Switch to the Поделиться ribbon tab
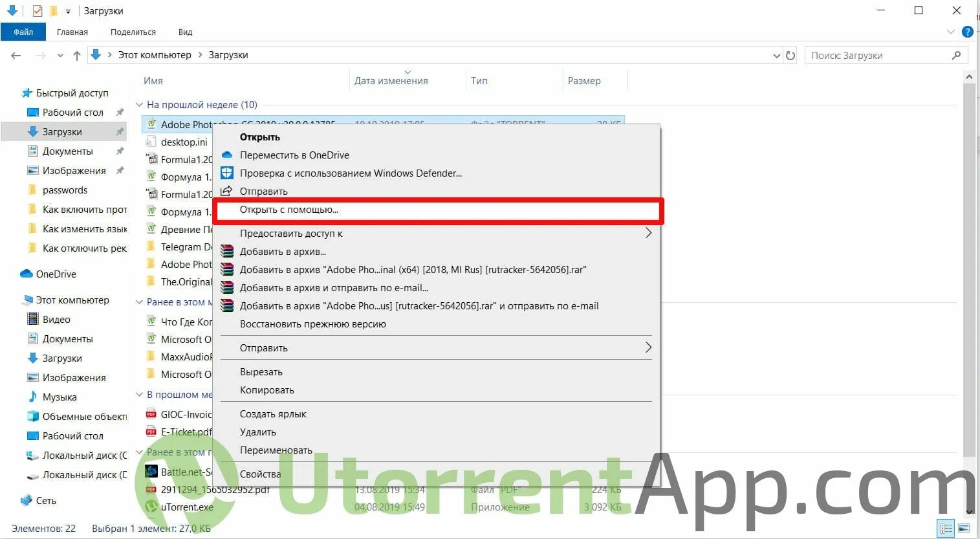Viewport: 980px width, 539px height. [133, 32]
